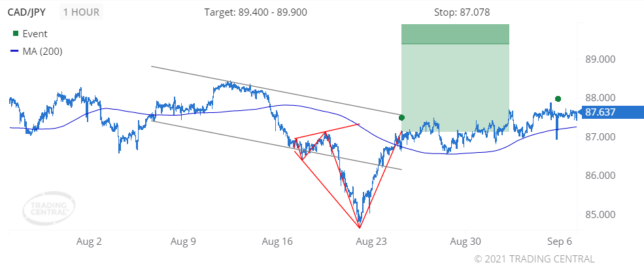The image size is (644, 267).
Task: Click the green Event legend square
Action: pyautogui.click(x=16, y=33)
